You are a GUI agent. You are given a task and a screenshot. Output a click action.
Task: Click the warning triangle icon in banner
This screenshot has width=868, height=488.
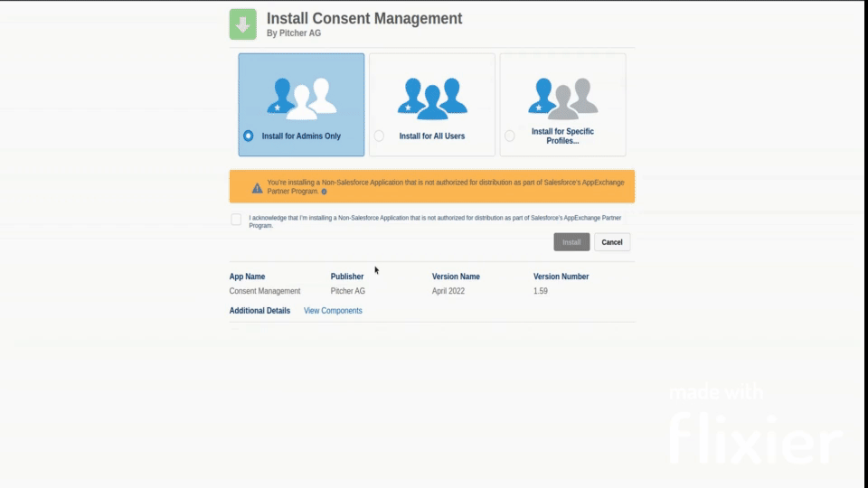tap(257, 188)
